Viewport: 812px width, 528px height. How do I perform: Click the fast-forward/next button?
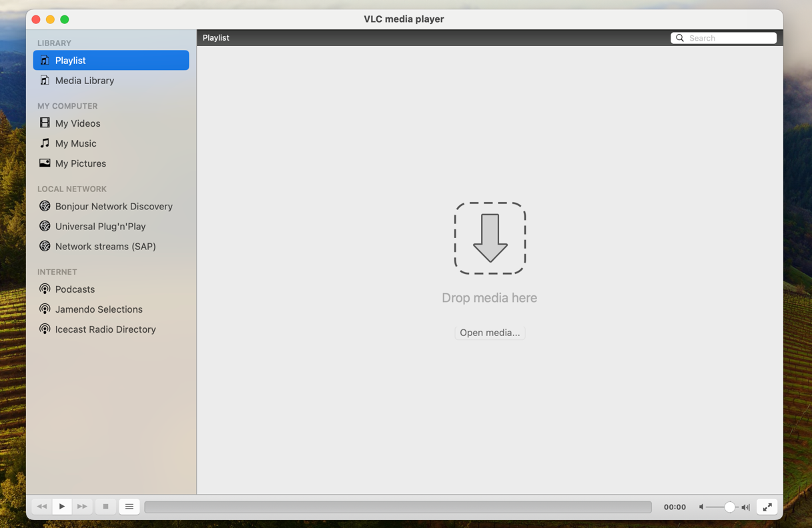[82, 507]
